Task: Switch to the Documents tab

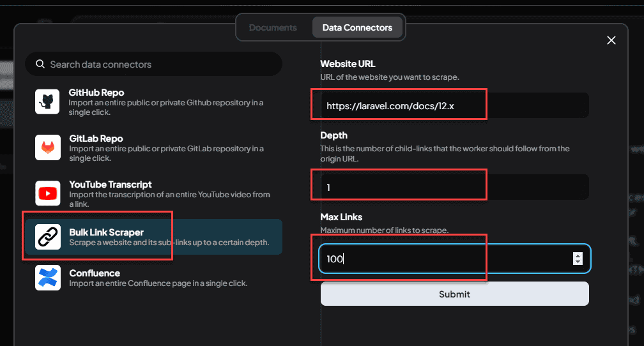Action: tap(273, 27)
